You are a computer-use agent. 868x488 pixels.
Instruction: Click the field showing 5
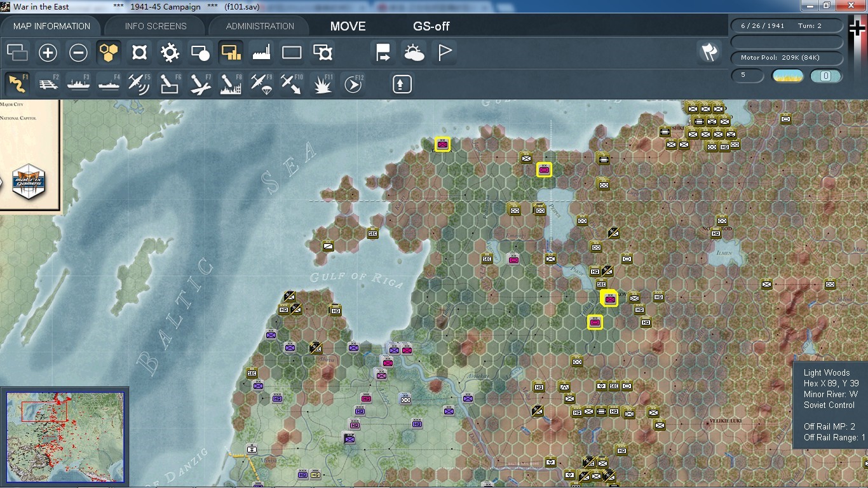(748, 76)
